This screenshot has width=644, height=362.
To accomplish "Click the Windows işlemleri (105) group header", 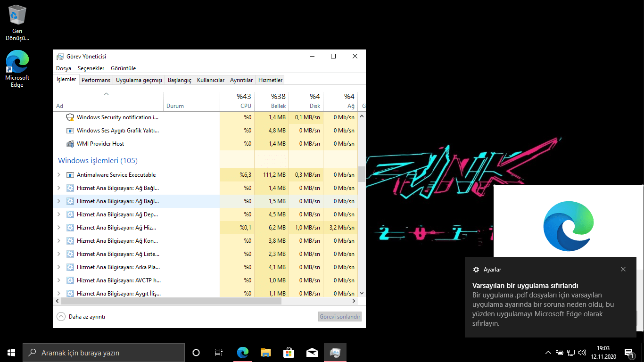I will point(98,161).
